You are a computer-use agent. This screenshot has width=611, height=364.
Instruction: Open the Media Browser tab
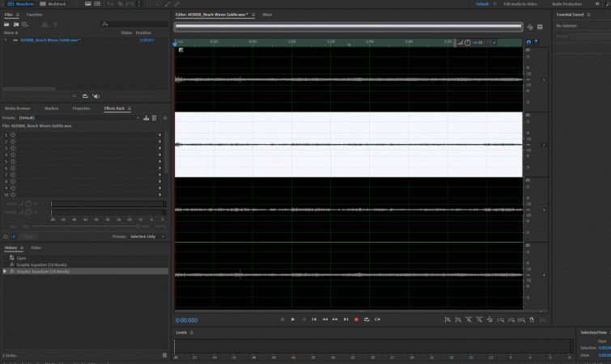[x=18, y=108]
